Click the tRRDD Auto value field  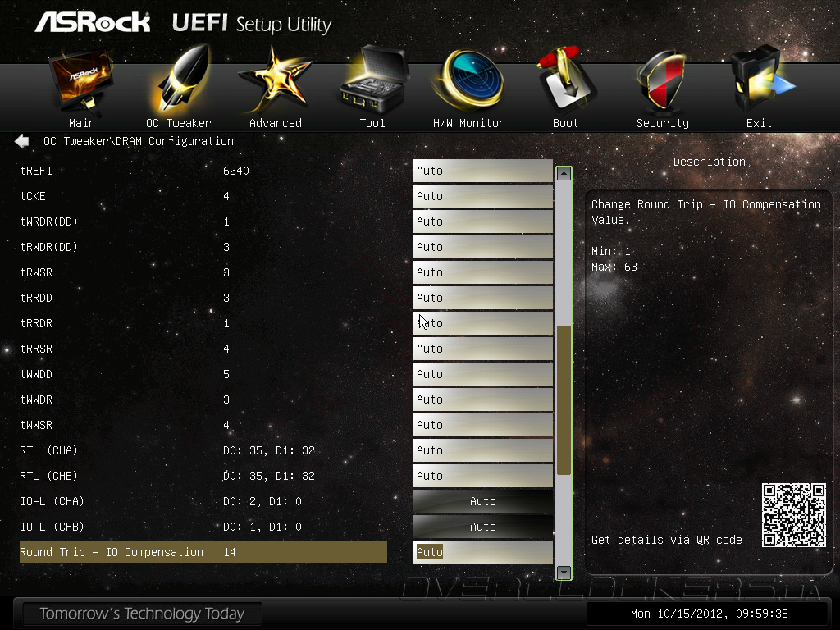[482, 298]
